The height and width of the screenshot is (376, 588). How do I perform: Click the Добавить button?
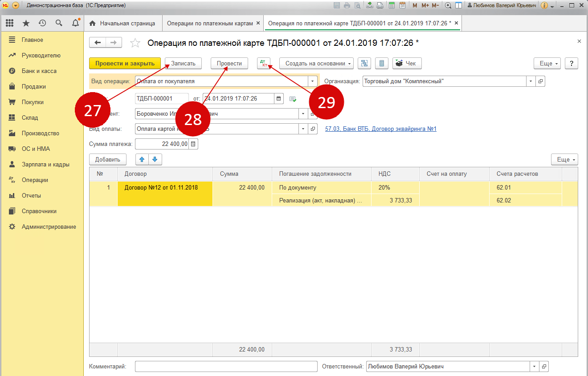pyautogui.click(x=108, y=159)
